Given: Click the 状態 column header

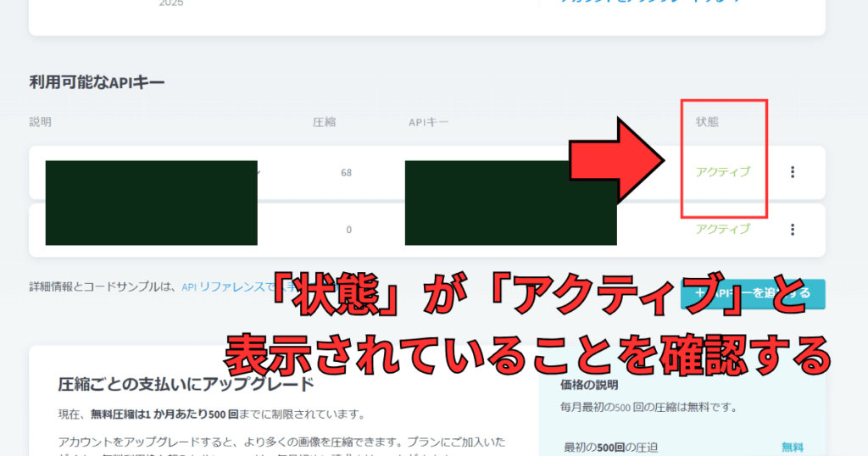Looking at the screenshot, I should pos(707,122).
